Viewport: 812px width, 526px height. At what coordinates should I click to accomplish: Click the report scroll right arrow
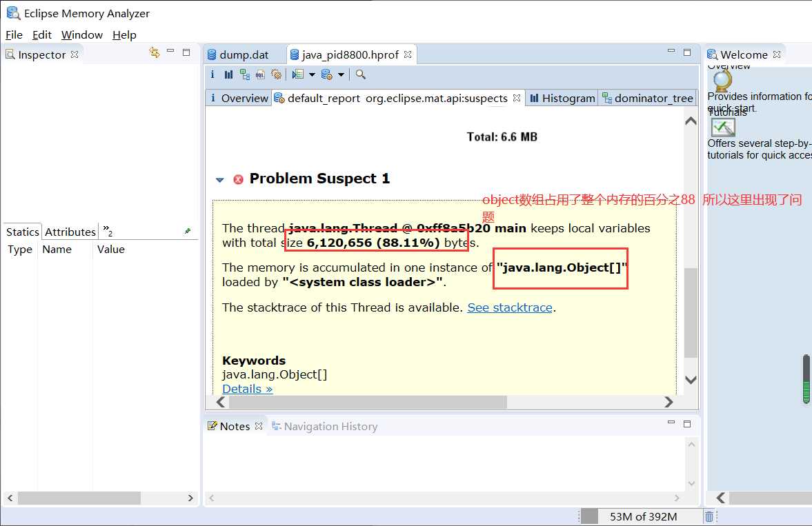[669, 402]
